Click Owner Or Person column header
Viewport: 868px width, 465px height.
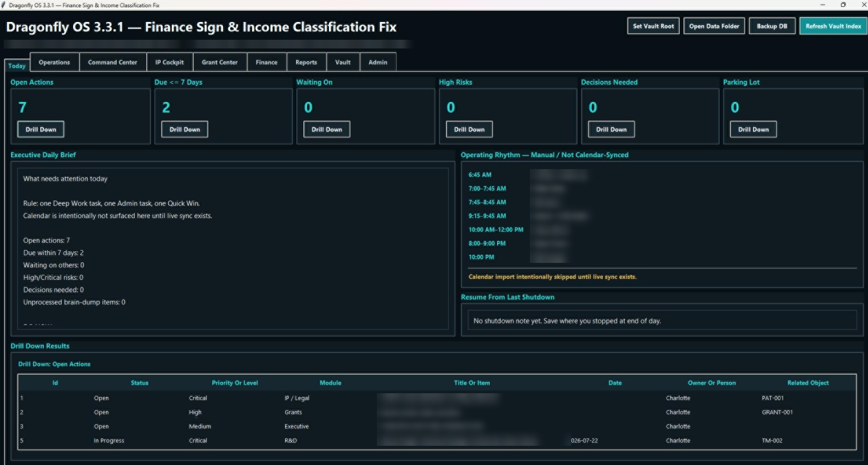(x=712, y=383)
